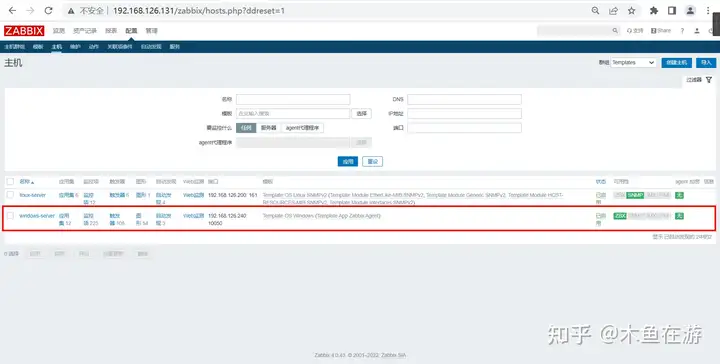Click the not-secure warning triangle icon
This screenshot has width=720, height=364.
pyautogui.click(x=71, y=11)
